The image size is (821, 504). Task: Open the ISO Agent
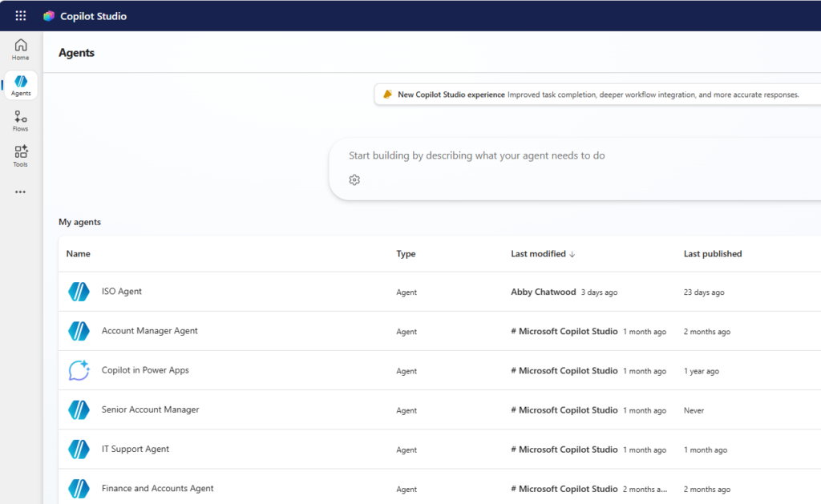click(122, 291)
